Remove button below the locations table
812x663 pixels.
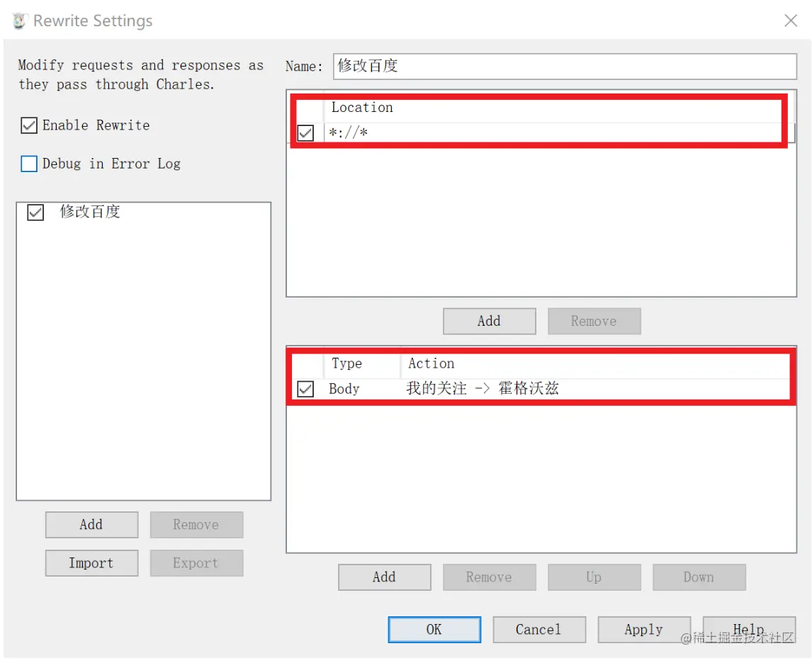[x=594, y=322]
